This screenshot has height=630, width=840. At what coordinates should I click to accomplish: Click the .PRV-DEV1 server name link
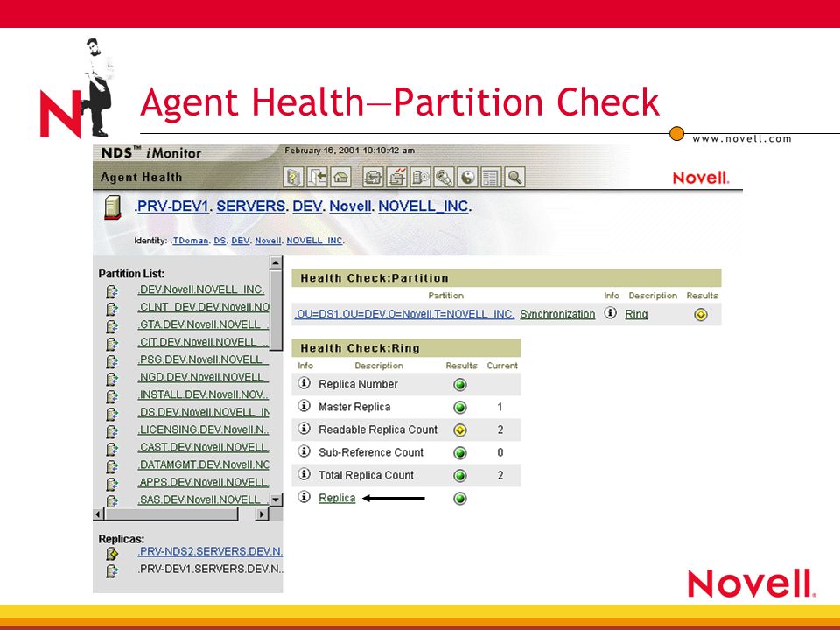tap(172, 206)
